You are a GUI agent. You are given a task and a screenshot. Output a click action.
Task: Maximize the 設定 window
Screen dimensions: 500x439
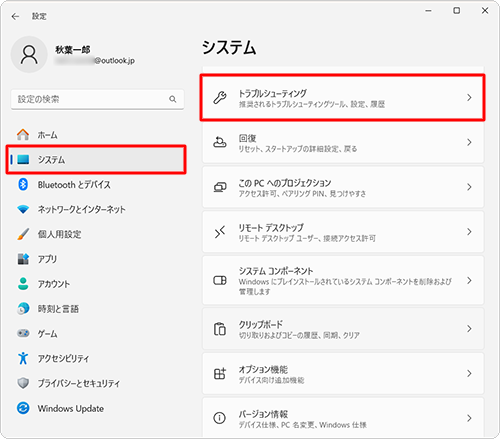click(457, 11)
